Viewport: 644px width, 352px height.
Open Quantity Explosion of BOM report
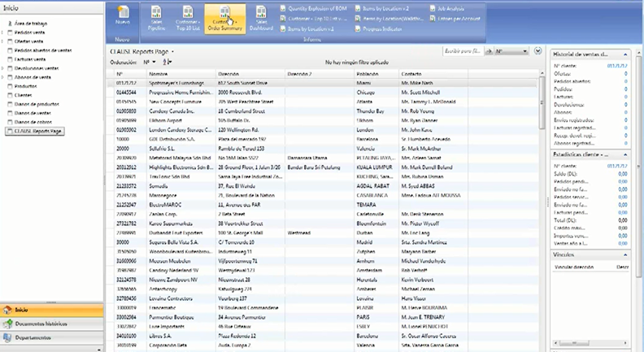(x=313, y=8)
